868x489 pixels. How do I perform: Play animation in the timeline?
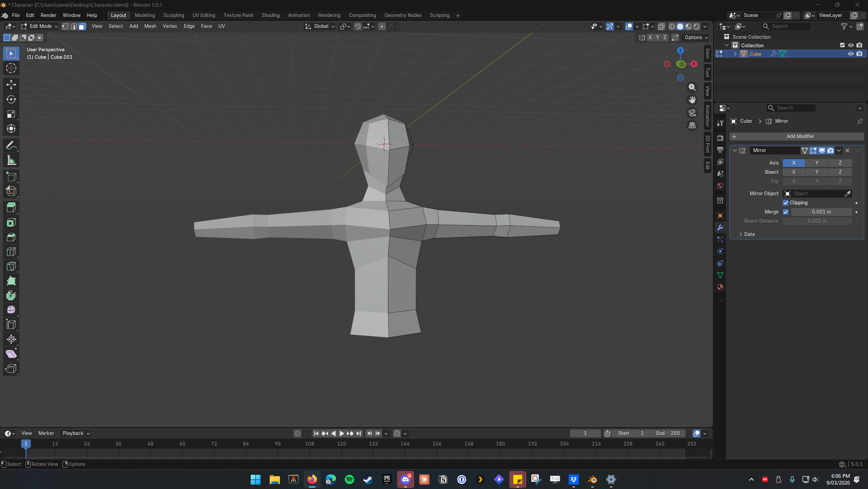(342, 433)
